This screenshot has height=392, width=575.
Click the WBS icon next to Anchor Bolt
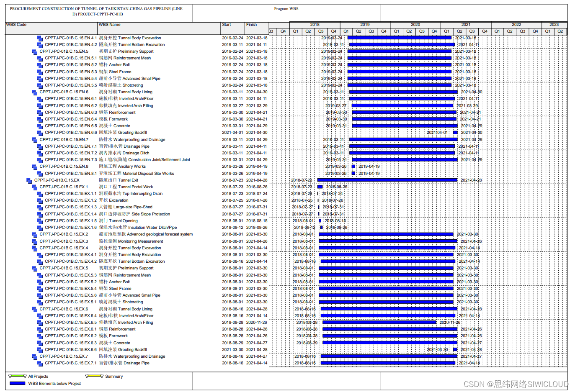39,65
